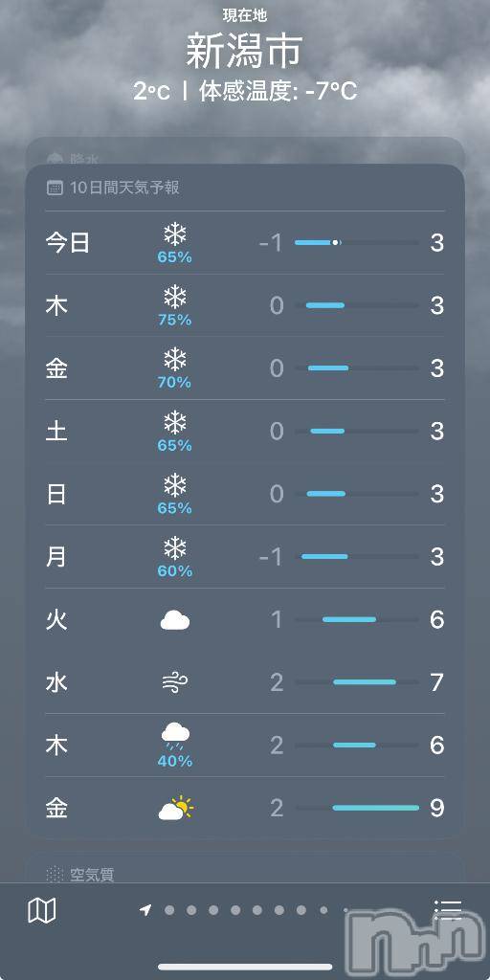Tap the cloud icon for 火
The image size is (490, 980).
coord(175,620)
